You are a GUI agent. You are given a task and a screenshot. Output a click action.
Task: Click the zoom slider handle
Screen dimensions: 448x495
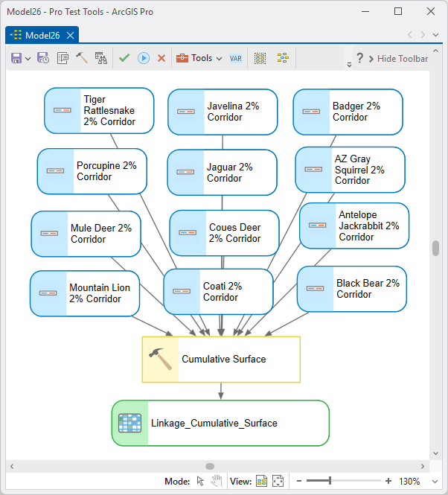(330, 481)
